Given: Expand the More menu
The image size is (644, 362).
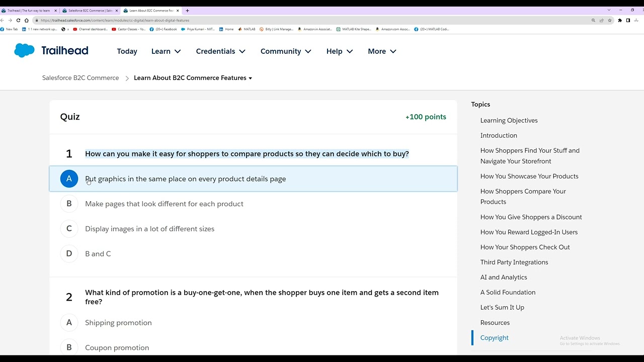Looking at the screenshot, I should tap(382, 51).
